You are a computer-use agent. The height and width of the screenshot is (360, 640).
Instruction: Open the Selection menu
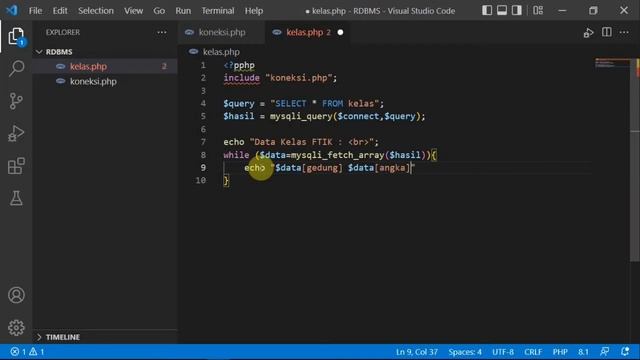coord(96,11)
